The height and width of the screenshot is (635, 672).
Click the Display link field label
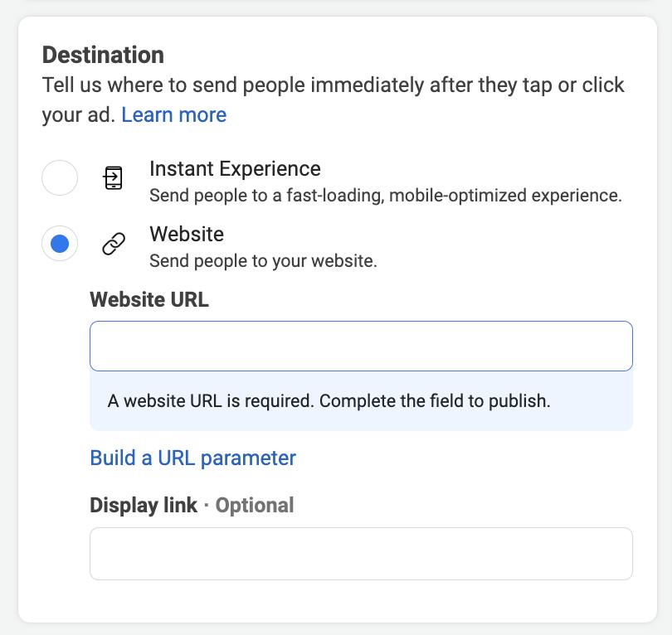(x=144, y=505)
